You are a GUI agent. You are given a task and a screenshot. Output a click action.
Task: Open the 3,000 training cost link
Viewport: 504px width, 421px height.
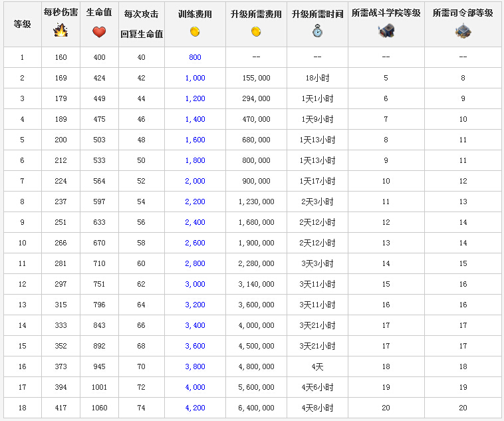tap(195, 284)
